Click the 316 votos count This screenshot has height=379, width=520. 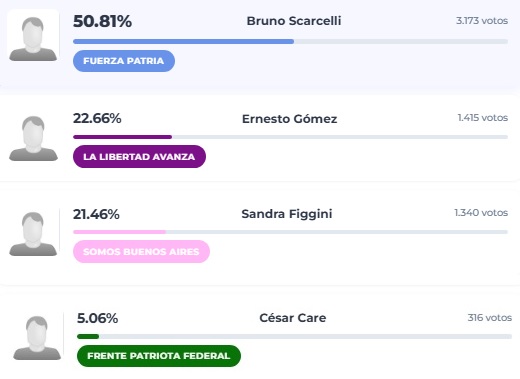pos(490,318)
